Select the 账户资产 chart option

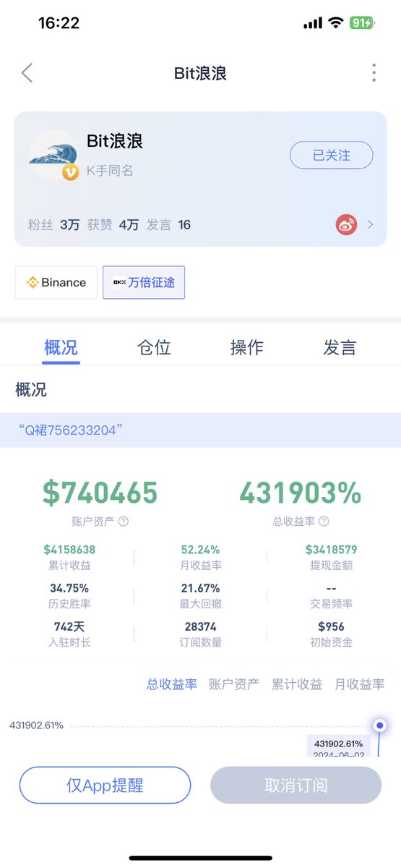pos(234,684)
